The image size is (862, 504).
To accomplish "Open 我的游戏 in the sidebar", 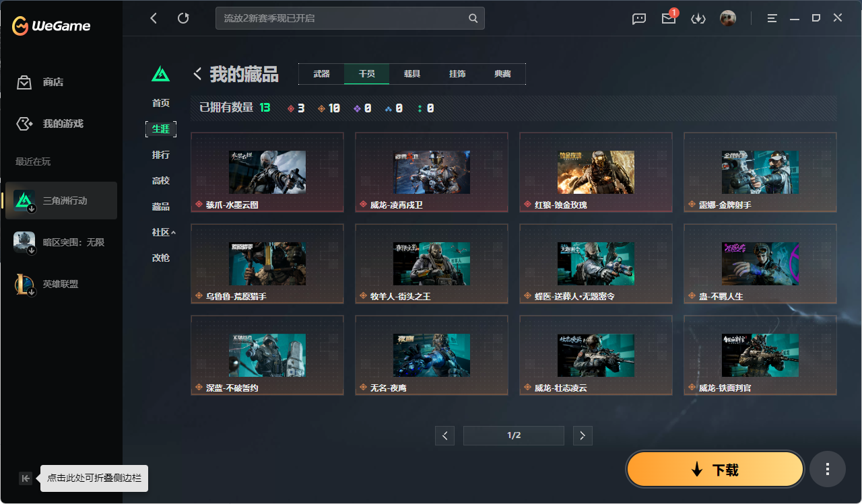I will point(63,124).
